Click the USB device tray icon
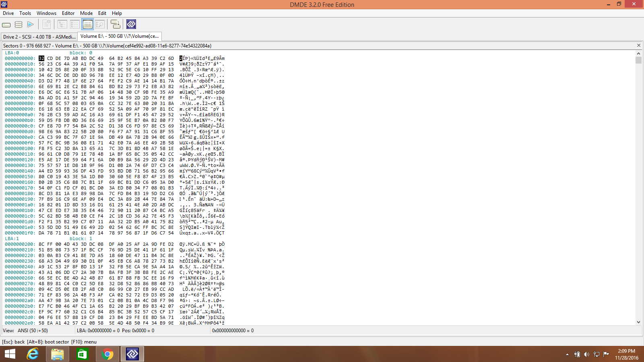Screen dimensions: 644x362 [577, 354]
